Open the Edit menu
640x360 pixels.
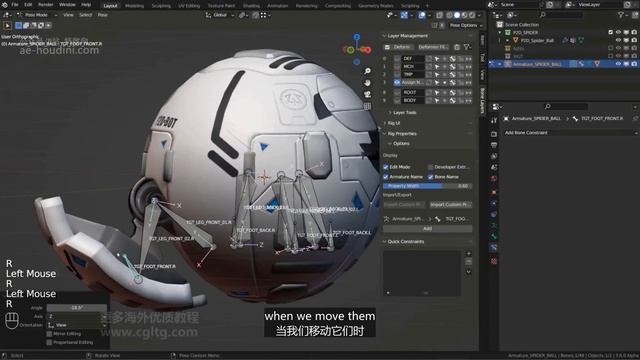pos(28,4)
